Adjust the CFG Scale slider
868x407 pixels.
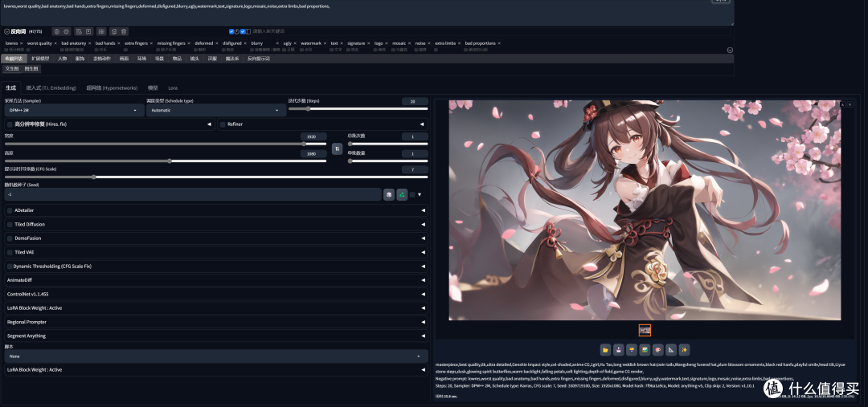coord(216,177)
